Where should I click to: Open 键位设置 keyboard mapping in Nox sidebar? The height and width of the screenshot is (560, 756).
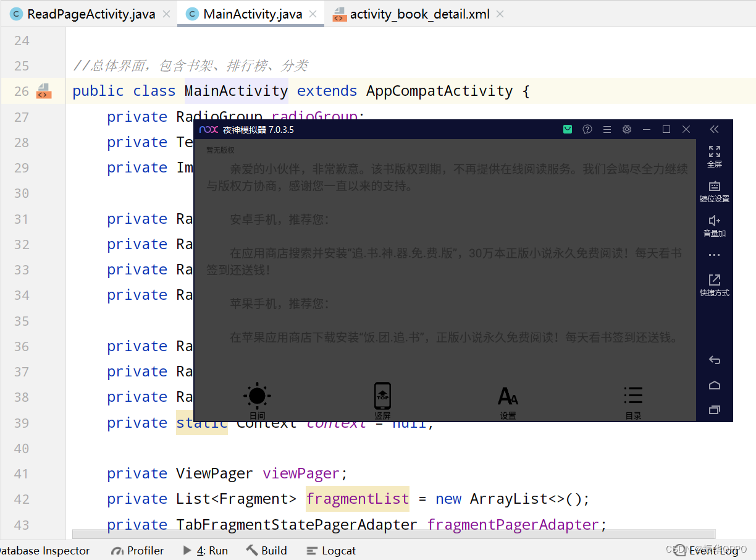(x=715, y=192)
